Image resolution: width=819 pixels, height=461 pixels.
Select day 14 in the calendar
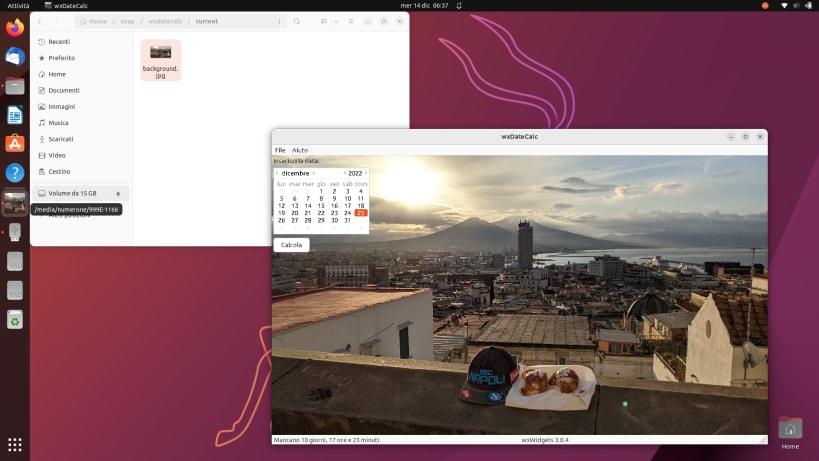click(x=308, y=206)
